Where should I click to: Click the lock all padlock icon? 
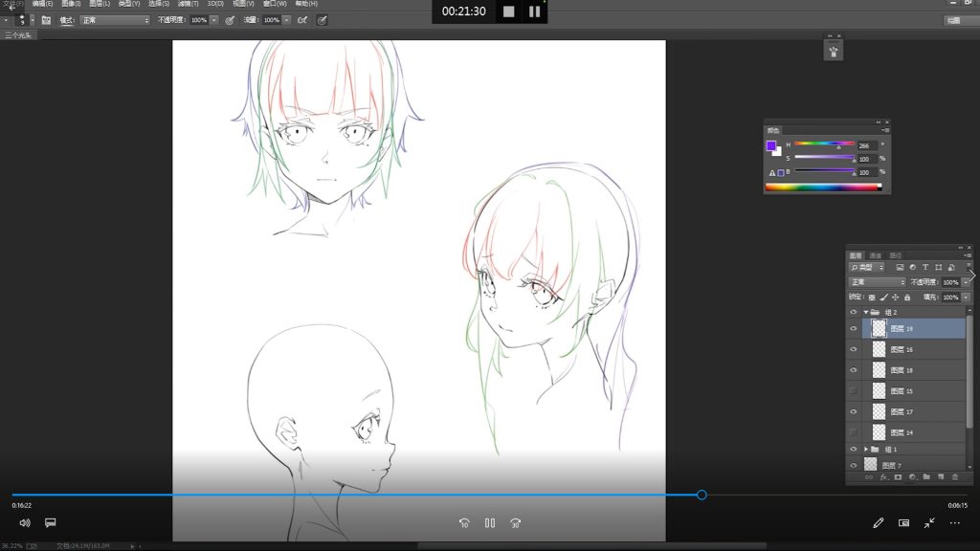click(907, 298)
